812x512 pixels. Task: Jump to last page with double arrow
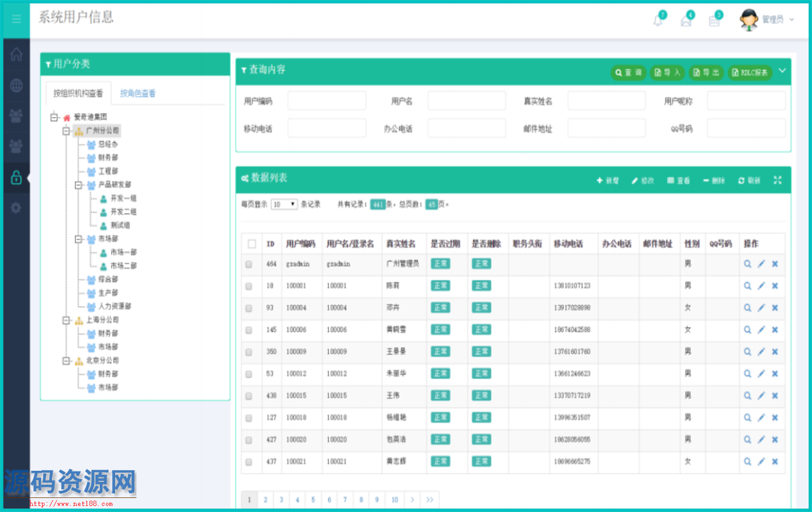[x=429, y=499]
